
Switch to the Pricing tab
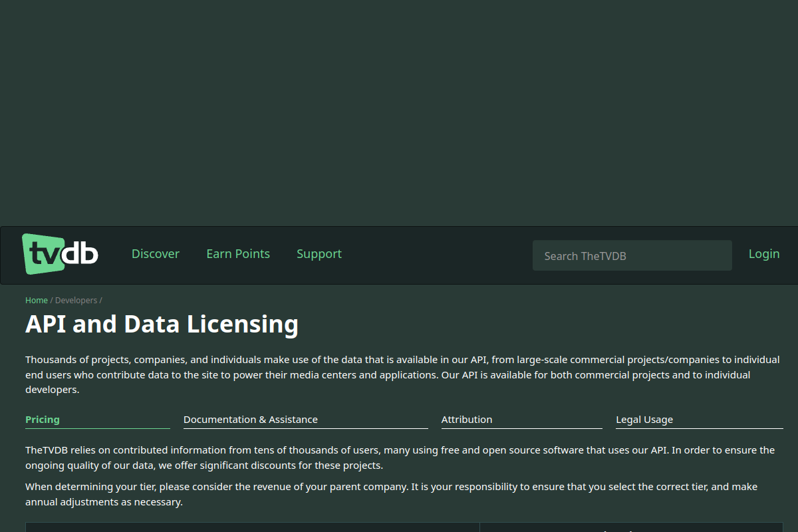coord(98,420)
